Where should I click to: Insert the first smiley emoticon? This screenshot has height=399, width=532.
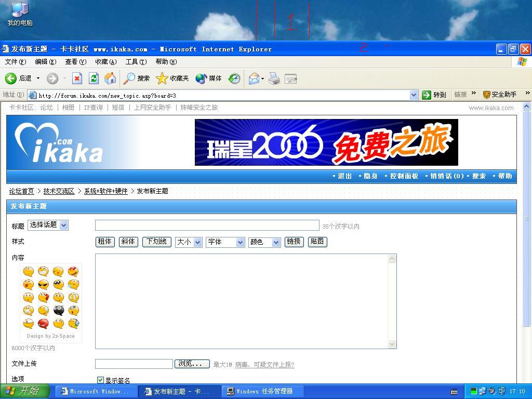pyautogui.click(x=29, y=271)
